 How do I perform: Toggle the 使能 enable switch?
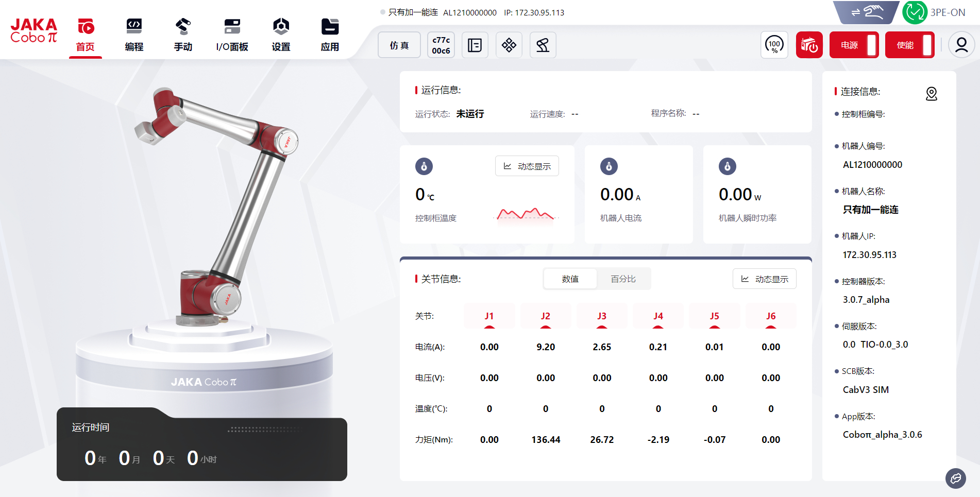coord(909,45)
